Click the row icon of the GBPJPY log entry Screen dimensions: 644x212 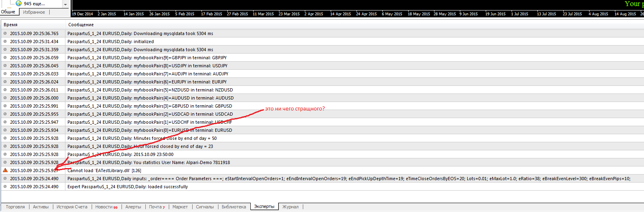click(5, 58)
